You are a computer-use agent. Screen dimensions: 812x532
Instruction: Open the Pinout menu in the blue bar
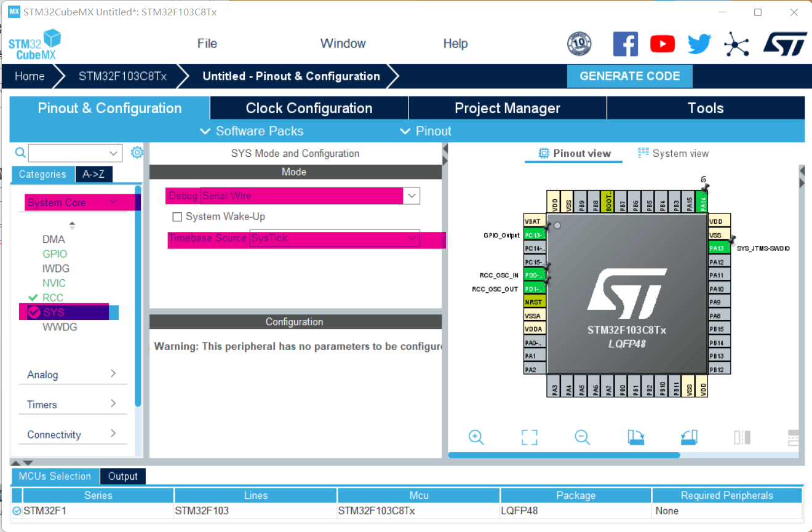(x=425, y=130)
